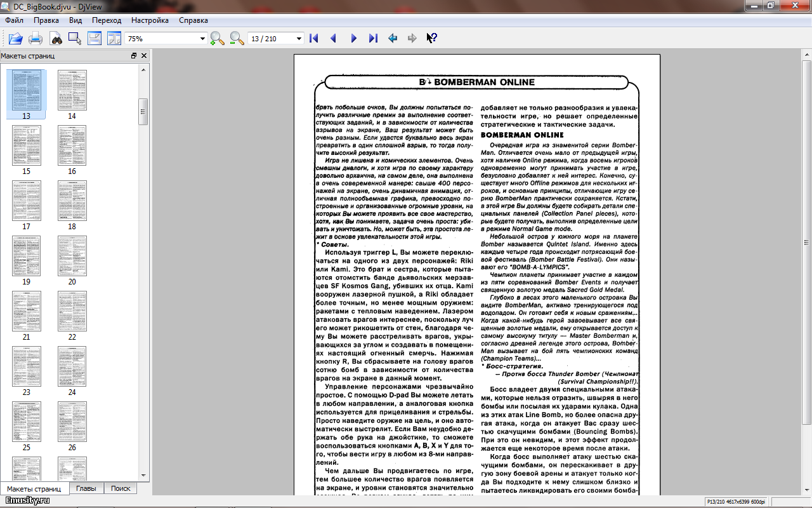This screenshot has width=812, height=508.
Task: Select page 19 thumbnail
Action: (27, 260)
